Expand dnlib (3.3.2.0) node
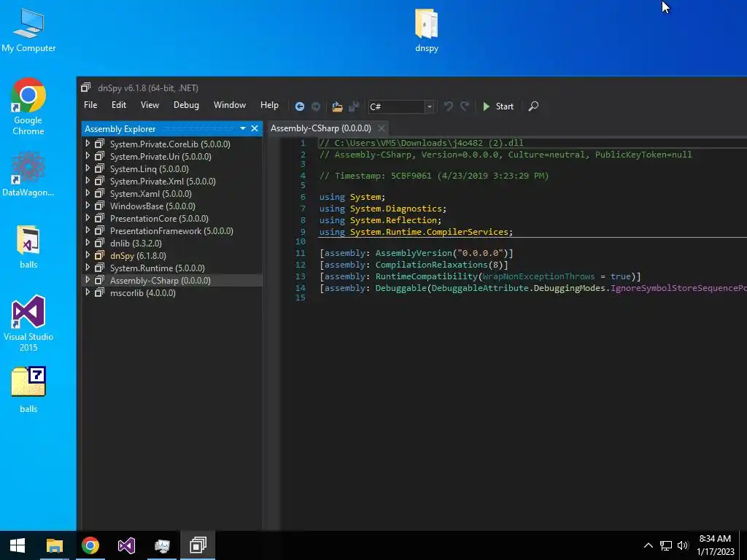 tap(88, 242)
